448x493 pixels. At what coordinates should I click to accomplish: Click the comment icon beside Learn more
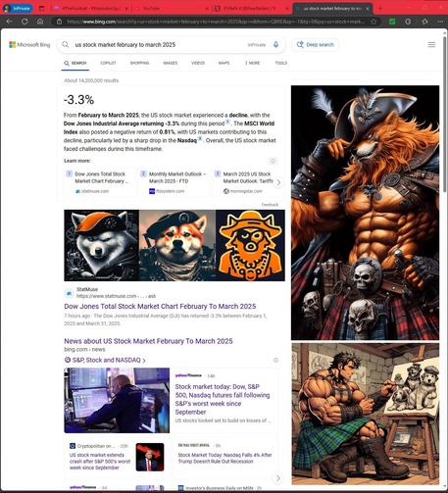point(273,161)
